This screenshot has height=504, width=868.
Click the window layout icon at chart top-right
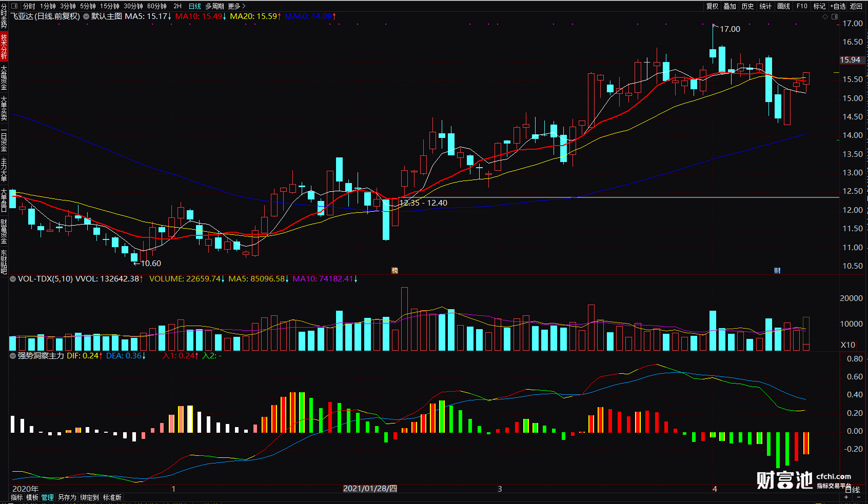[835, 17]
